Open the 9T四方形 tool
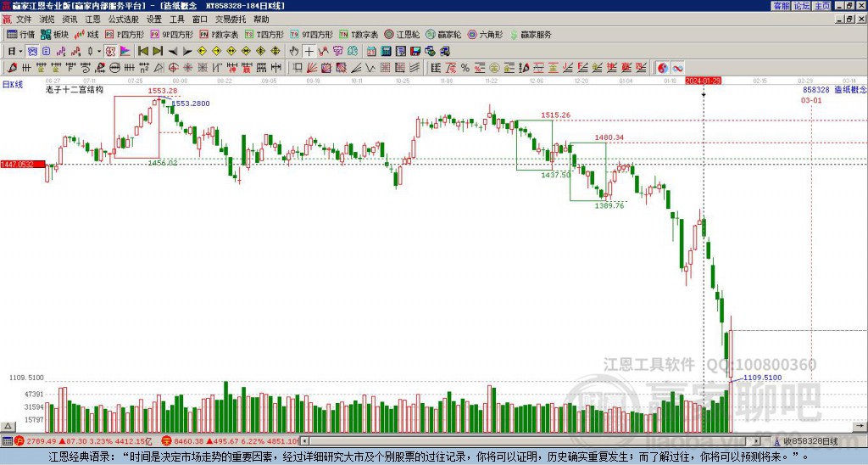Image resolution: width=868 pixels, height=465 pixels. 311,34
